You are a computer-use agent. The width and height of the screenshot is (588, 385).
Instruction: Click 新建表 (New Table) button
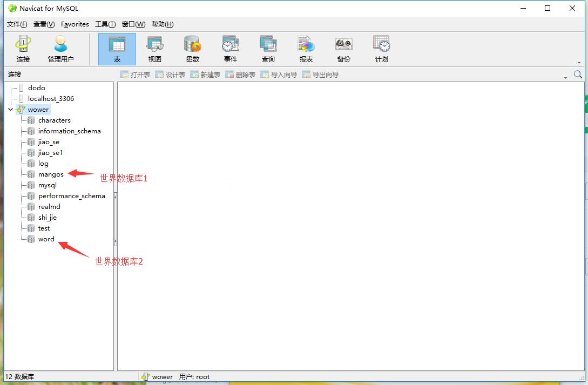pyautogui.click(x=205, y=75)
